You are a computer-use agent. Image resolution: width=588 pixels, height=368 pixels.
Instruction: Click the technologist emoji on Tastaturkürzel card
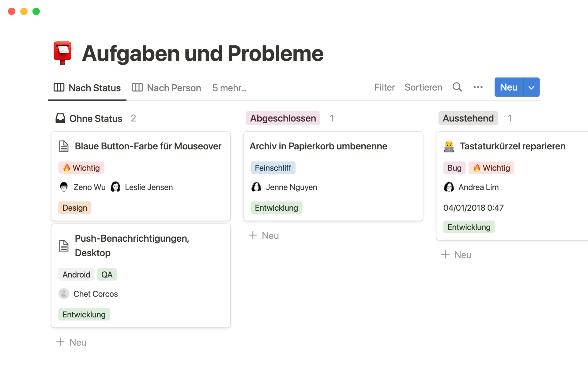(449, 146)
